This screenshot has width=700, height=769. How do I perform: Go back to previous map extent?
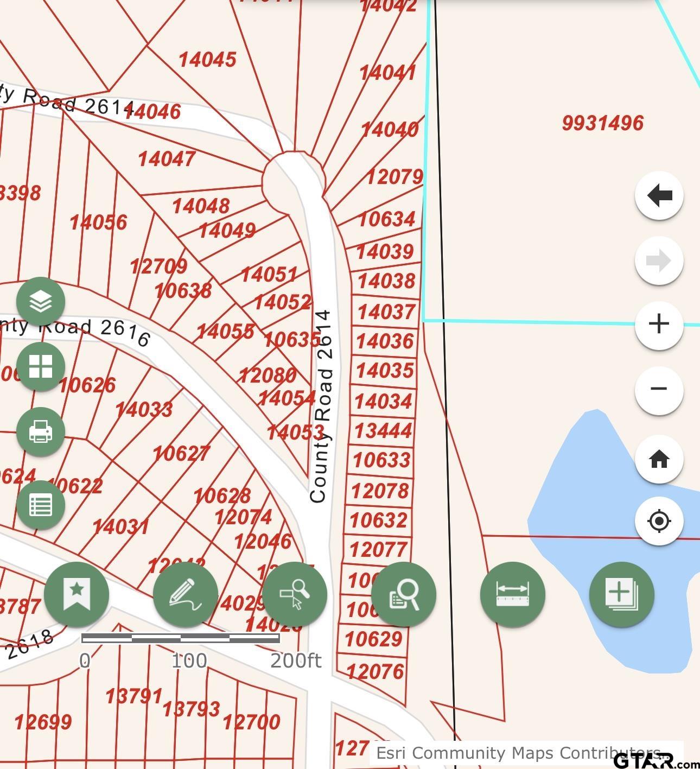[x=658, y=195]
